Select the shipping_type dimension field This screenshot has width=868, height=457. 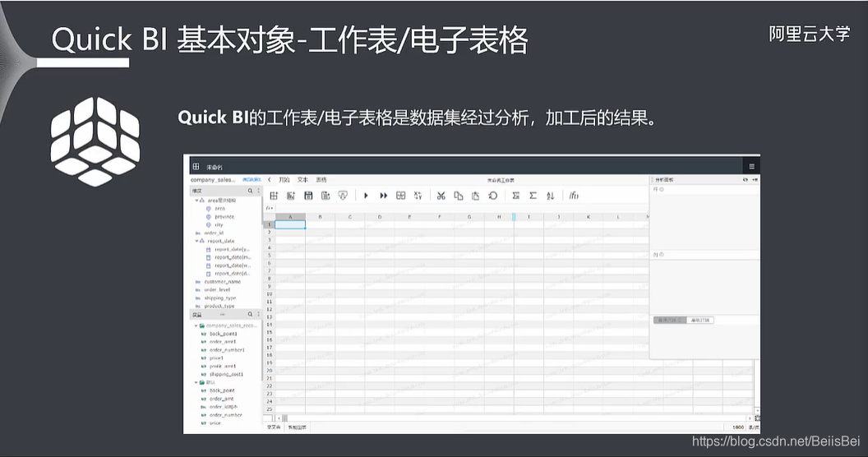point(219,298)
